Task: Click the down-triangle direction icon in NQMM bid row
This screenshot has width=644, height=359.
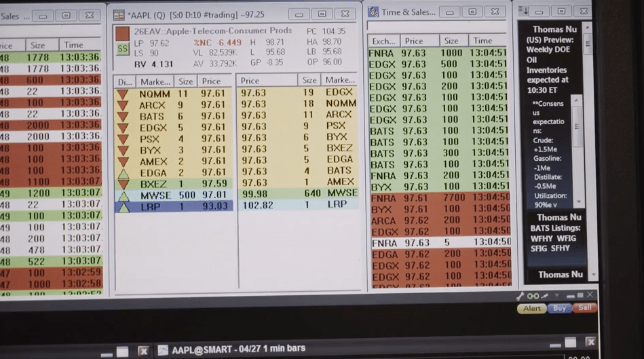Action: (x=122, y=94)
